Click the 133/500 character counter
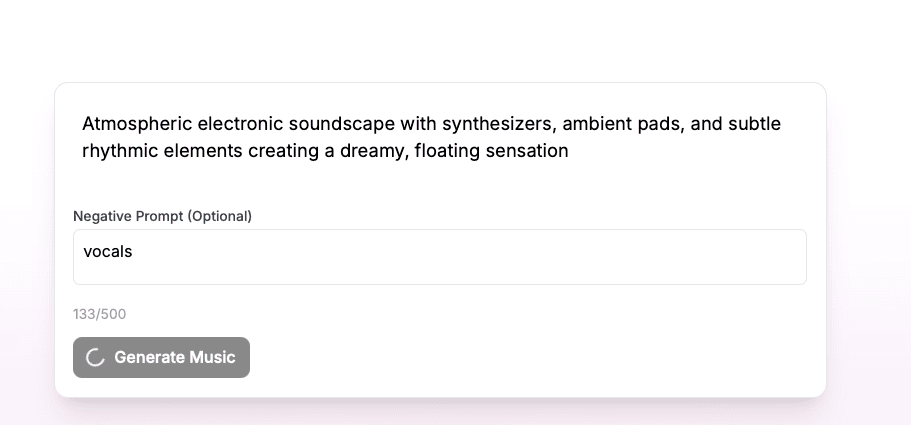Screen dimensions: 911x425 [x=99, y=314]
